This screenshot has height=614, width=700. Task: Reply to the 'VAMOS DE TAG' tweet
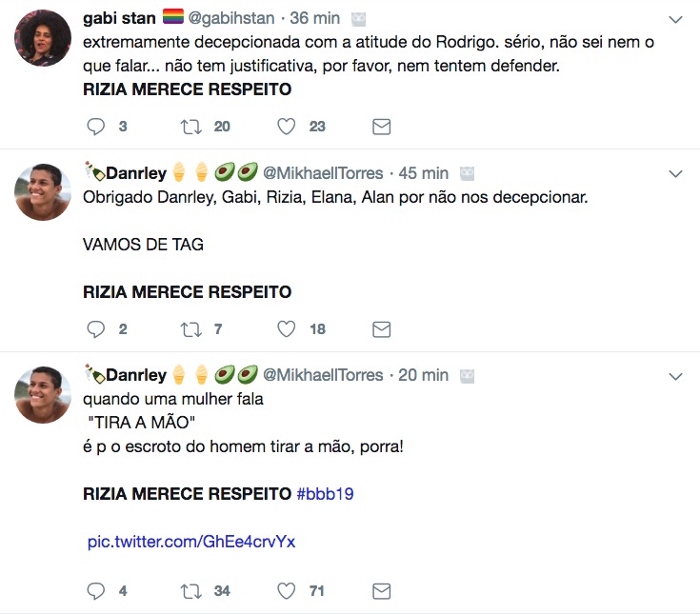click(x=96, y=328)
